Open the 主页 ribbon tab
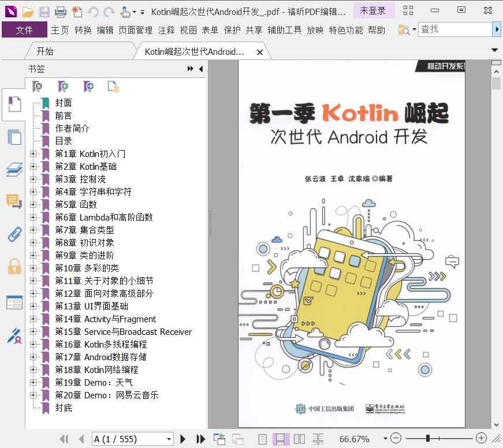This screenshot has width=503, height=448. pyautogui.click(x=59, y=30)
